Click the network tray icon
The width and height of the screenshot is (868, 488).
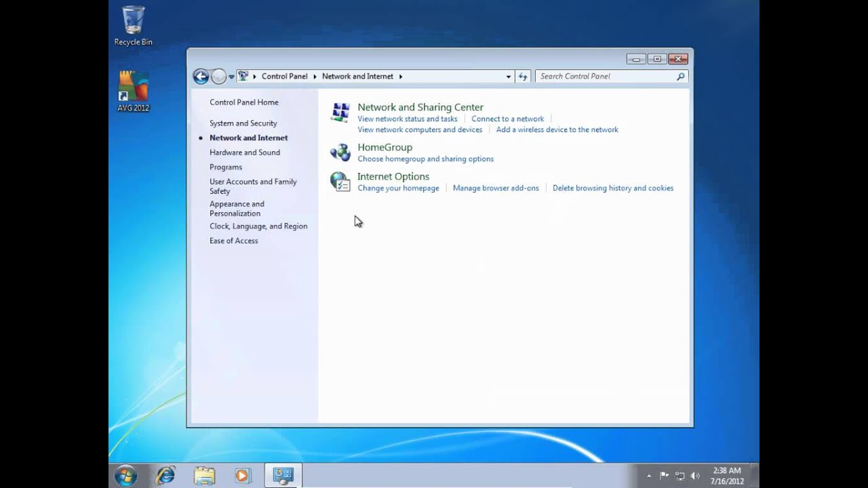point(679,476)
